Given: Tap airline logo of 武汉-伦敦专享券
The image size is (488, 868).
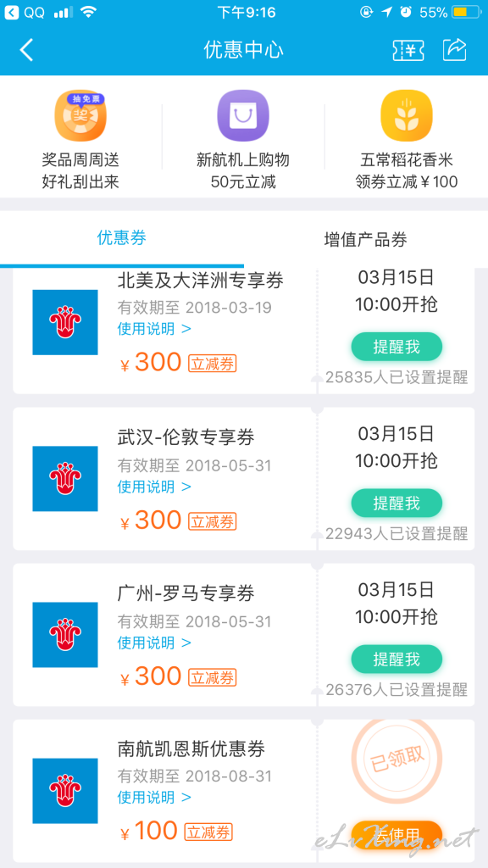Looking at the screenshot, I should pos(65,478).
